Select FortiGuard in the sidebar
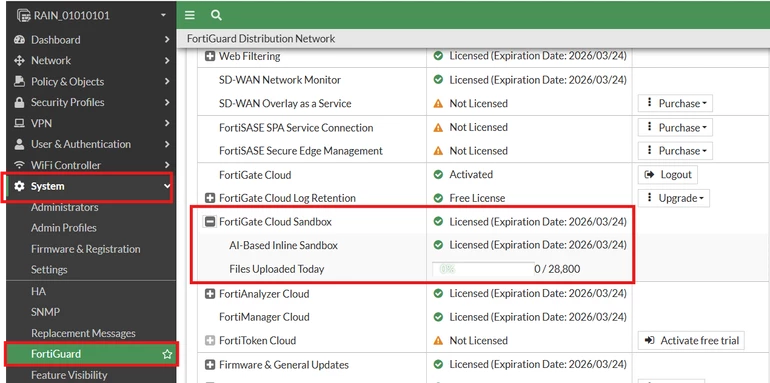 pyautogui.click(x=91, y=354)
